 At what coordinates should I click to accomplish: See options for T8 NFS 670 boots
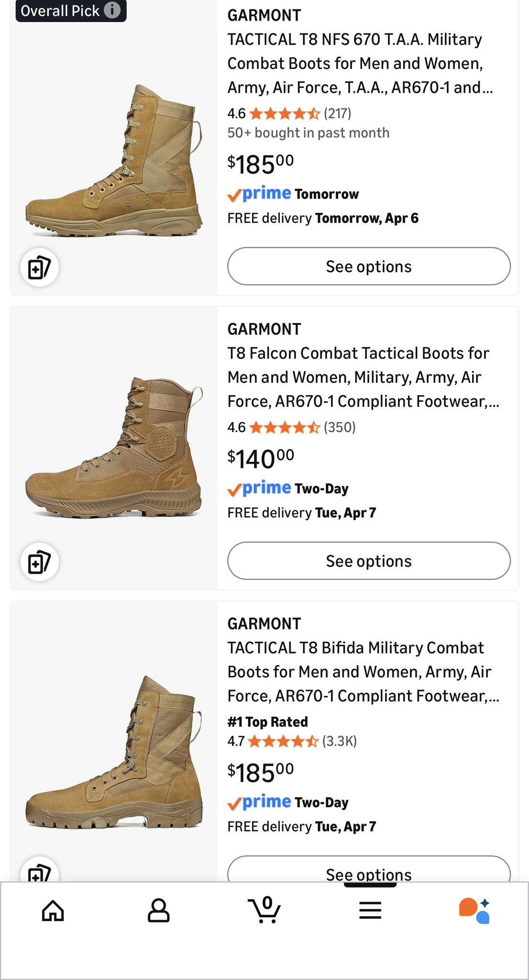tap(369, 266)
